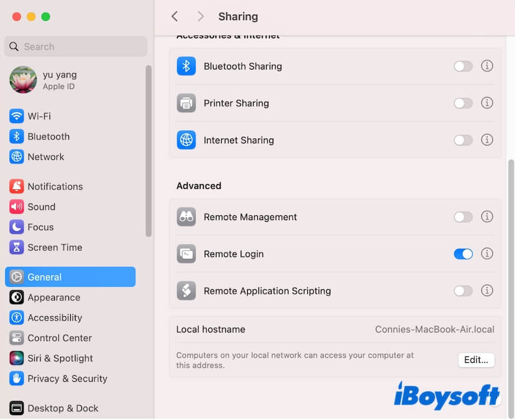This screenshot has width=515, height=420.
Task: Click the Remote Login terminal icon
Action: [x=186, y=254]
